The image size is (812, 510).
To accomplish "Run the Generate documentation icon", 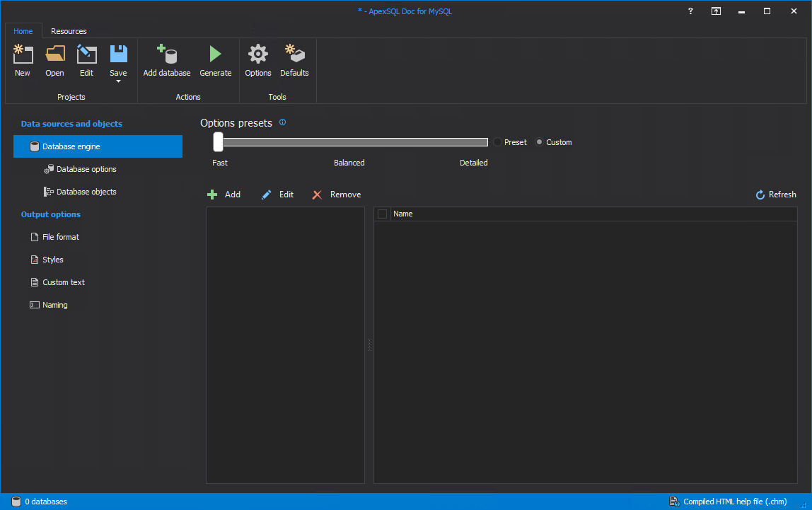I will coord(215,55).
